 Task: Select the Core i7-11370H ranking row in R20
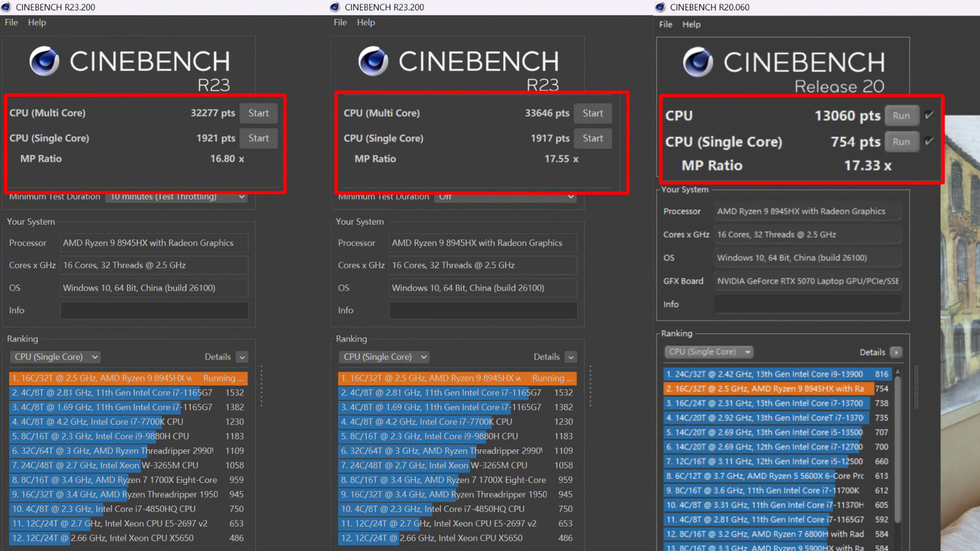(x=778, y=505)
